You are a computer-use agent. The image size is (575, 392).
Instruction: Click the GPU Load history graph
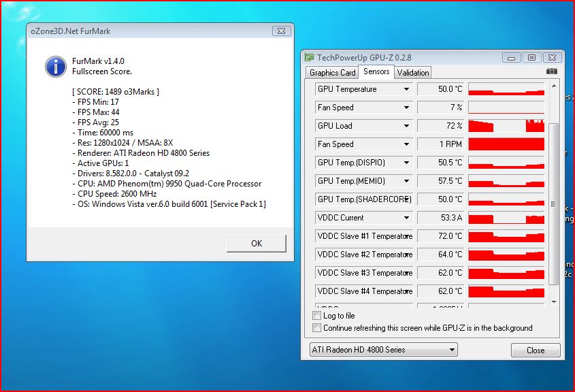[506, 126]
